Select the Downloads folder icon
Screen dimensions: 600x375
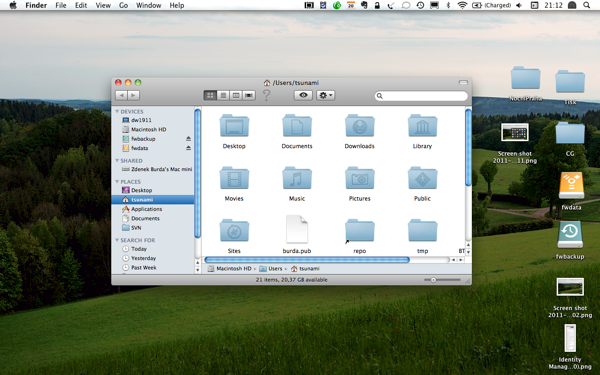[x=360, y=126]
